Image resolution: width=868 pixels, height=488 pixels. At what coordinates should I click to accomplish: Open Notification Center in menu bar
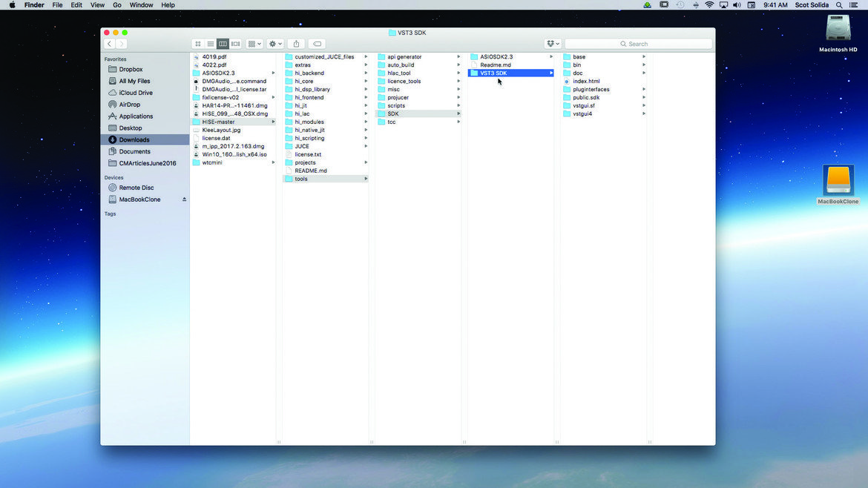click(x=854, y=5)
